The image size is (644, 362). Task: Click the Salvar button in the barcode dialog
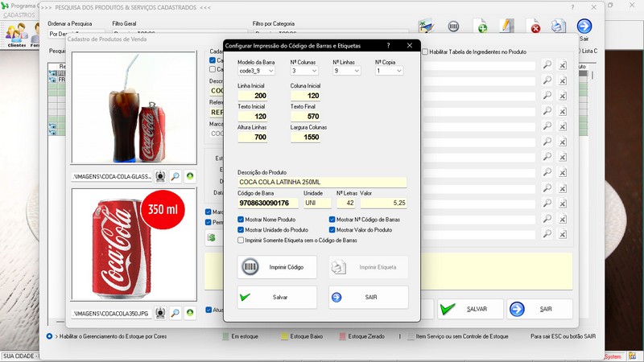pos(277,297)
